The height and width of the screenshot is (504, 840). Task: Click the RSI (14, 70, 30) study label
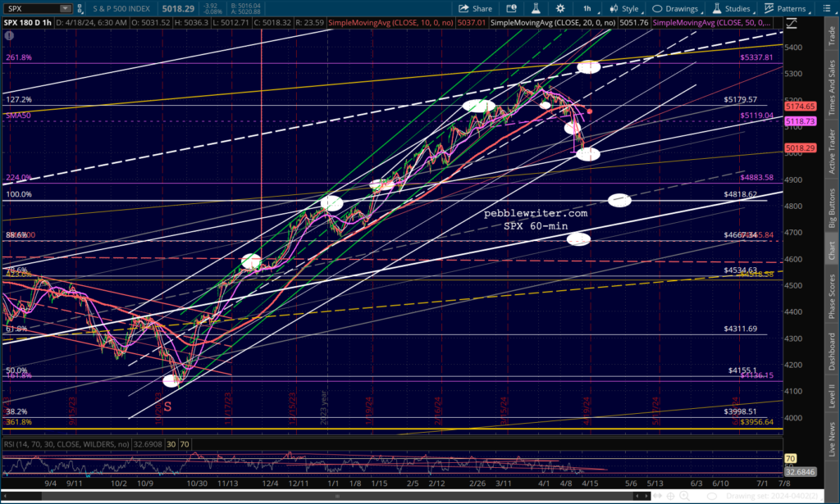coord(66,444)
